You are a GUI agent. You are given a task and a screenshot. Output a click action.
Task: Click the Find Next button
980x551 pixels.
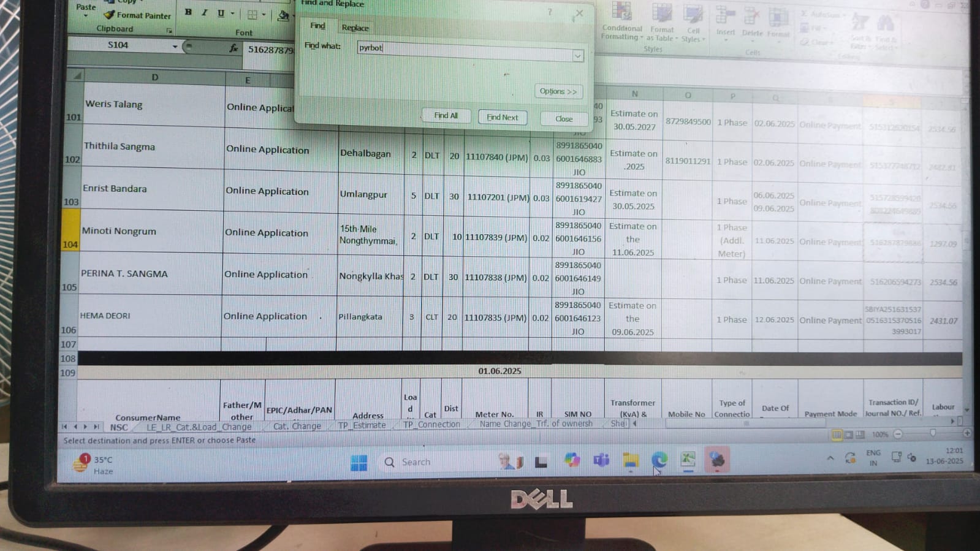(x=502, y=117)
